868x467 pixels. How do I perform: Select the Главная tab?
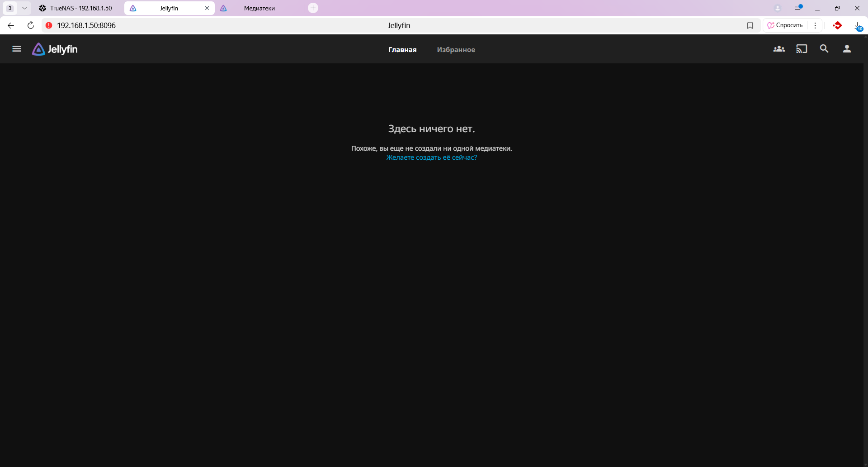tap(402, 50)
